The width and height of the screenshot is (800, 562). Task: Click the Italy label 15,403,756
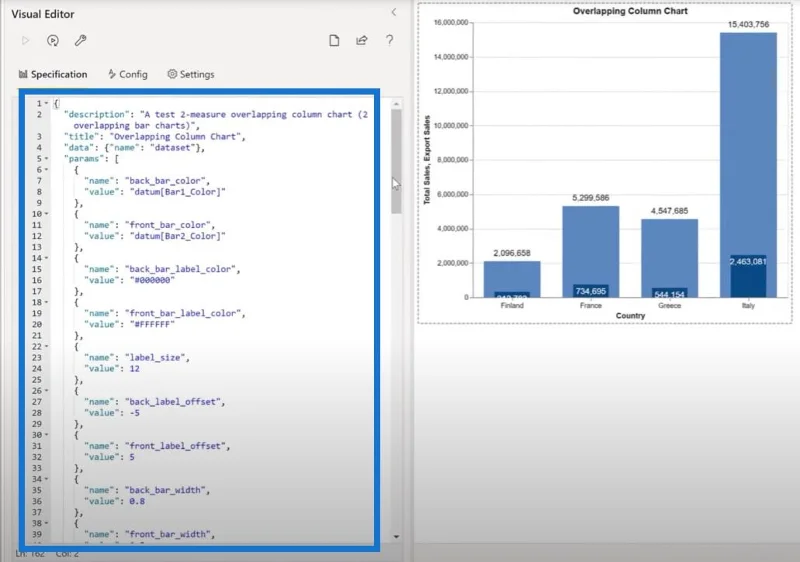click(x=748, y=24)
